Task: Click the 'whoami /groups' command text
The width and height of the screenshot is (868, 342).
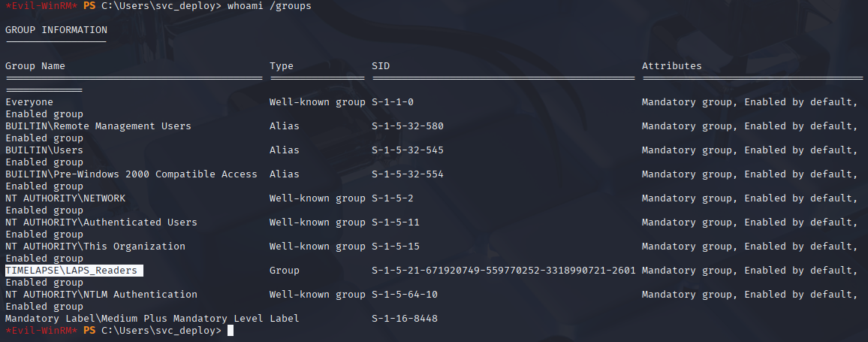Action: coord(270,6)
